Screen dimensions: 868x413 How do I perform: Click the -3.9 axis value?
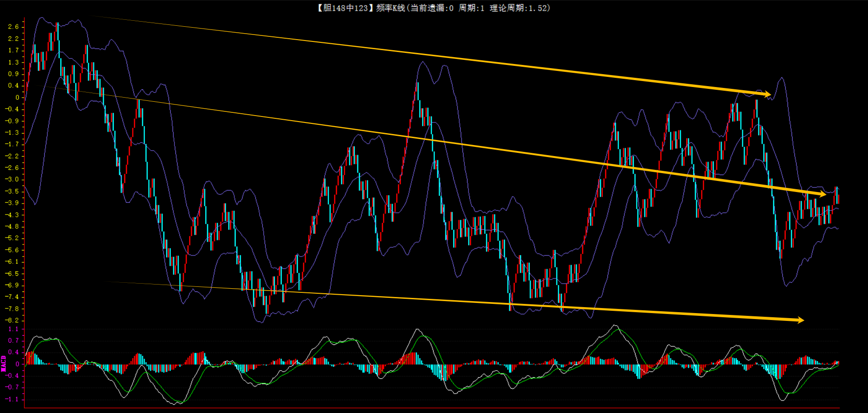[x=12, y=203]
